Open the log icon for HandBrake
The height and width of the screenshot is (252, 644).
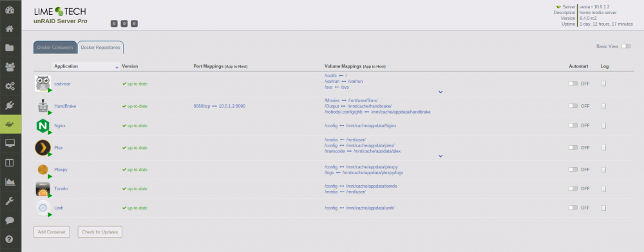[604, 106]
